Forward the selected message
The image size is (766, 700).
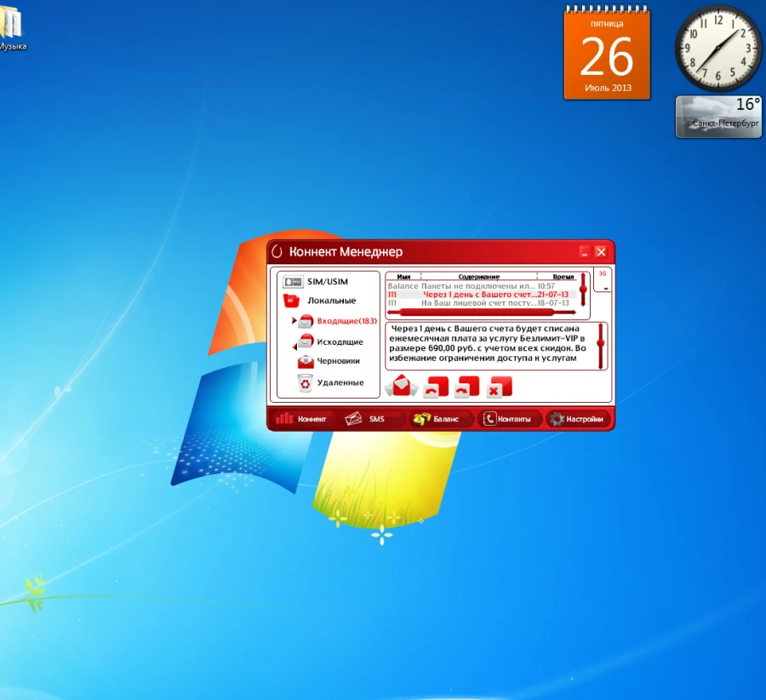pos(467,387)
